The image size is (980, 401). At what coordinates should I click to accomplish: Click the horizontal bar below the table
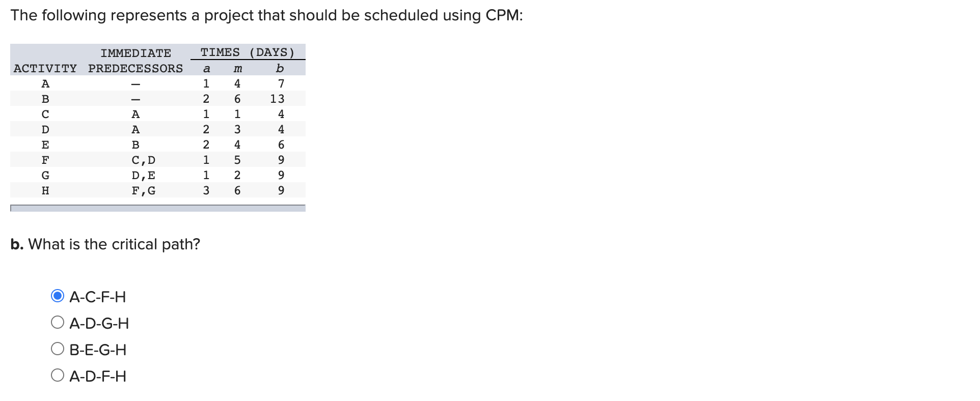point(158,208)
